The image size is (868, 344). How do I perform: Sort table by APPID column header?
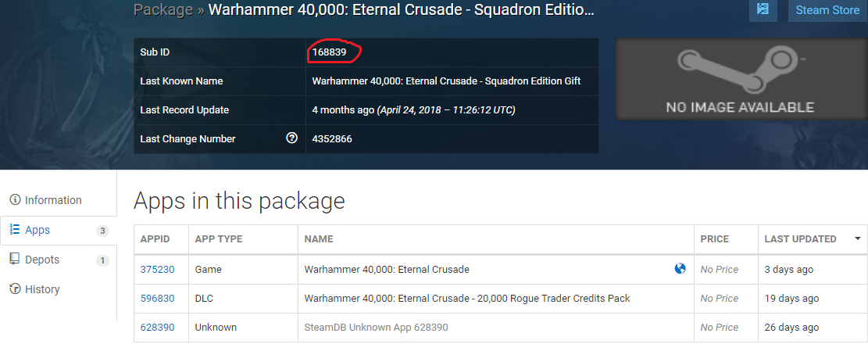tap(155, 238)
